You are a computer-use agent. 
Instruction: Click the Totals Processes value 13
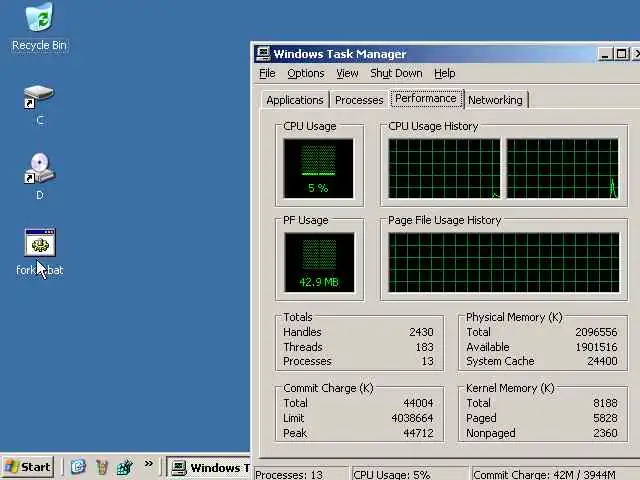(x=427, y=361)
